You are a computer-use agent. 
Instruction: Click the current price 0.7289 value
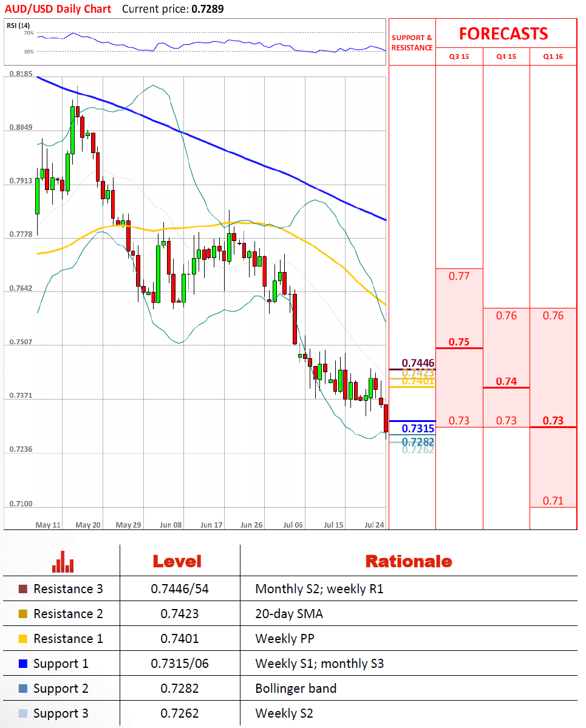[x=208, y=9]
